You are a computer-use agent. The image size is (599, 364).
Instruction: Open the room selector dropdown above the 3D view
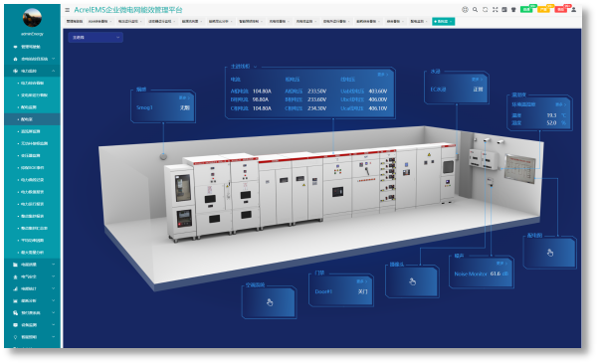96,38
